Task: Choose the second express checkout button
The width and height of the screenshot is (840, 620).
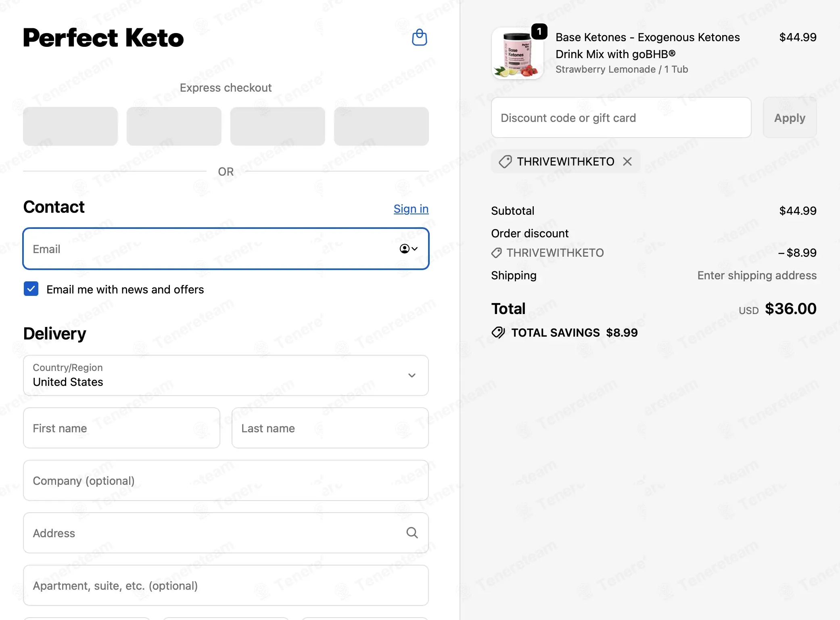Action: coord(174,126)
